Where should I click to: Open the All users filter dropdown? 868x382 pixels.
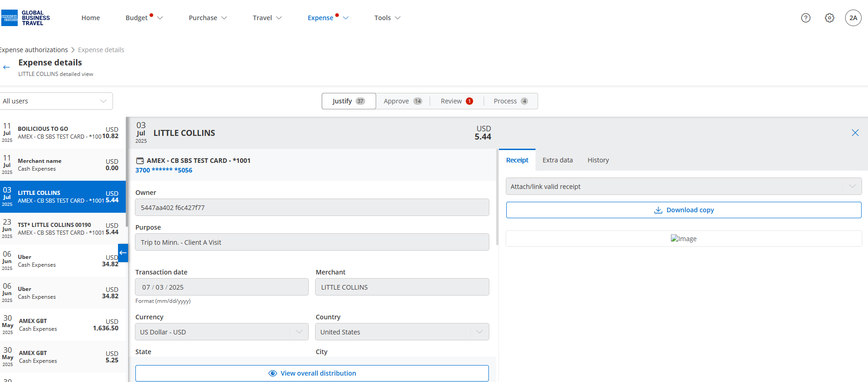56,101
